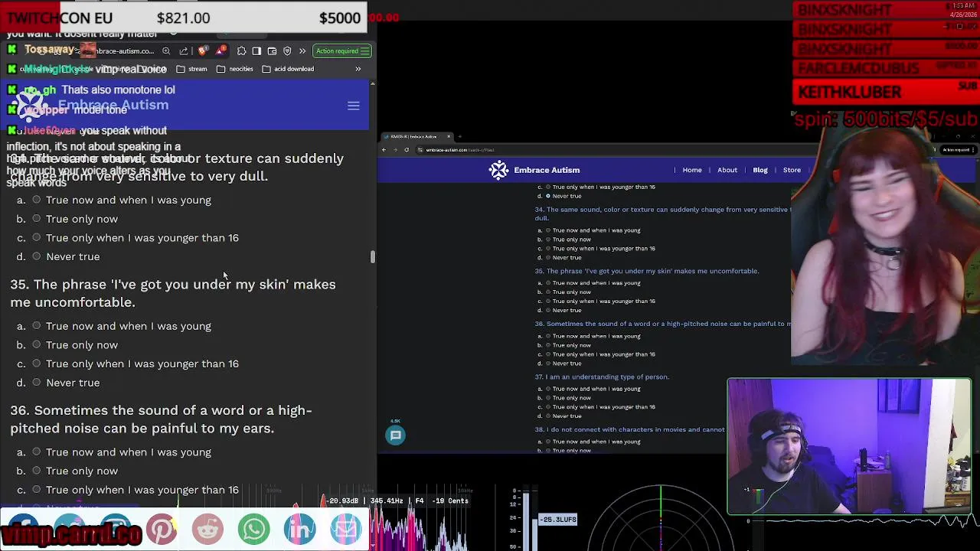Expand the bookmarks bar overflow chevron
The width and height of the screenshot is (980, 551).
tap(358, 69)
